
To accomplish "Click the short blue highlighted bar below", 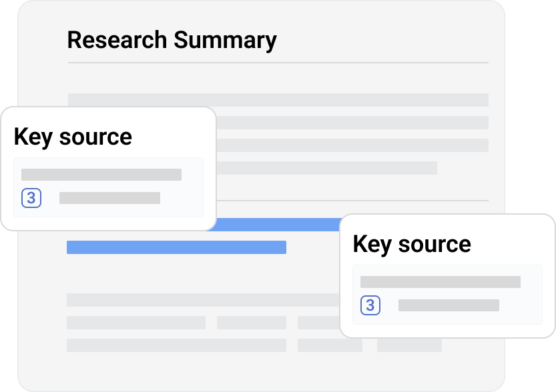I will pyautogui.click(x=177, y=247).
